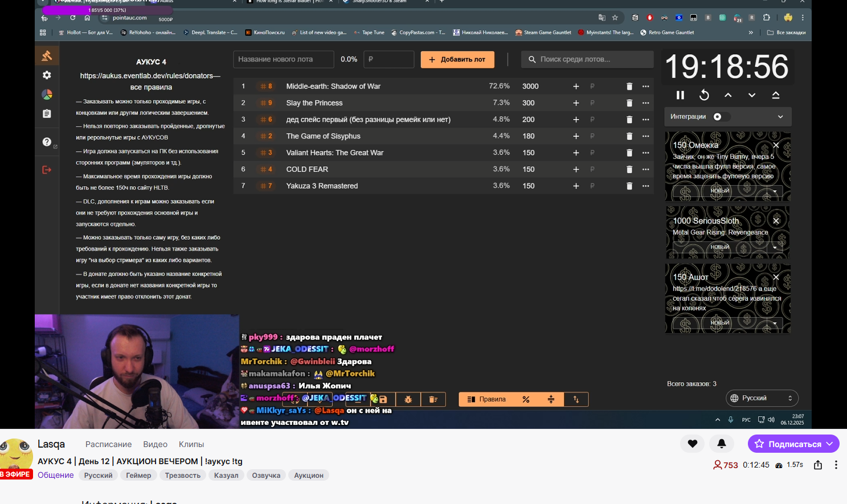Switch to the Клипы tab
Viewport: 847px width, 504px height.
191,444
